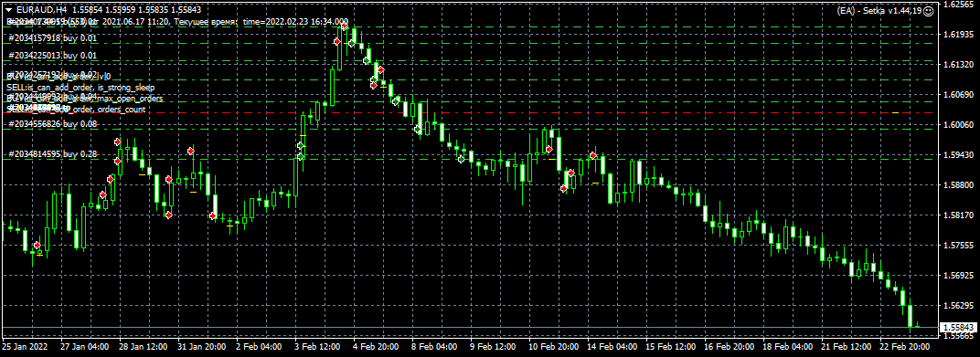
Task: Click the EURAUD,H4 symbol title
Action: 42,10
